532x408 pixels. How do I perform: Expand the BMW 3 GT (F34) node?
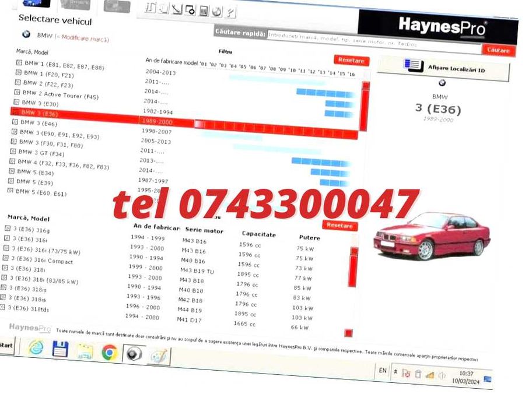tap(13, 151)
